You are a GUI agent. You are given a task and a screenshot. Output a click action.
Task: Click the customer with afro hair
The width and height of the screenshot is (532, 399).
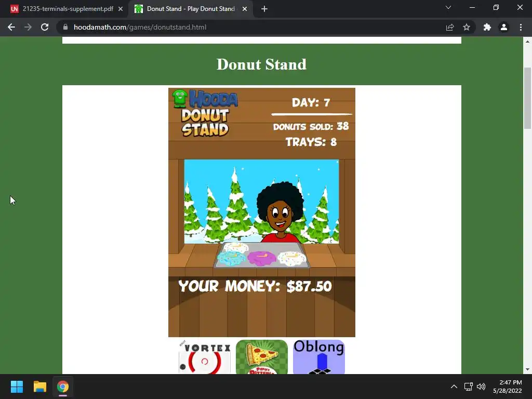coord(280,212)
